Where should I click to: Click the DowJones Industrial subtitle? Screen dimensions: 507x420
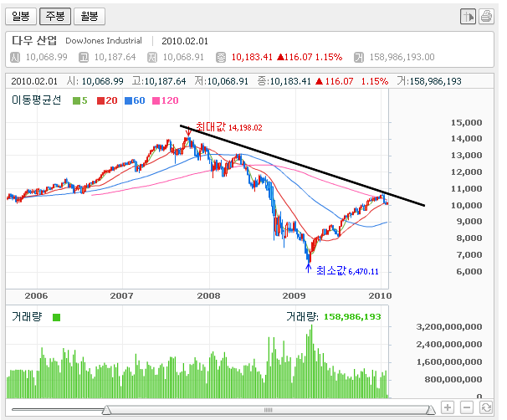click(104, 41)
